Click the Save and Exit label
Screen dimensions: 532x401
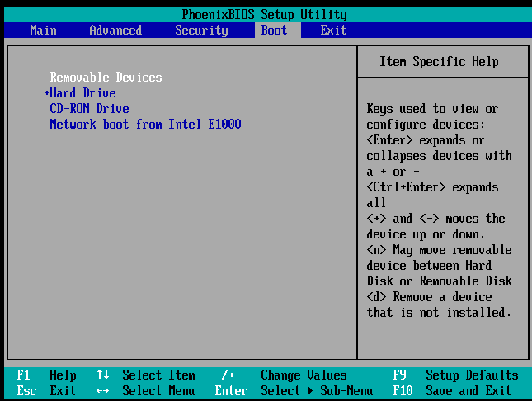coord(468,391)
